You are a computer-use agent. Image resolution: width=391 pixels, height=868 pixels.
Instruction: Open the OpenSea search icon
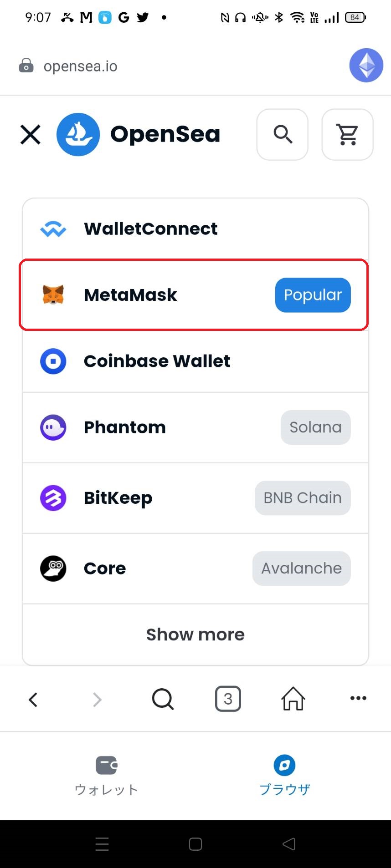283,135
